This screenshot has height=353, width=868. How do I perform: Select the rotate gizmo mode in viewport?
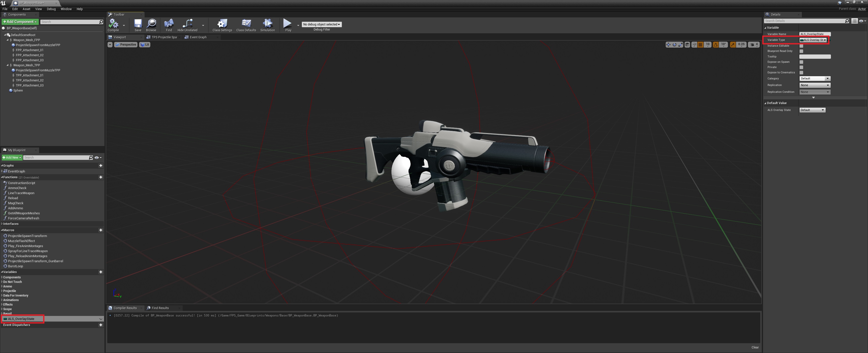pyautogui.click(x=674, y=44)
